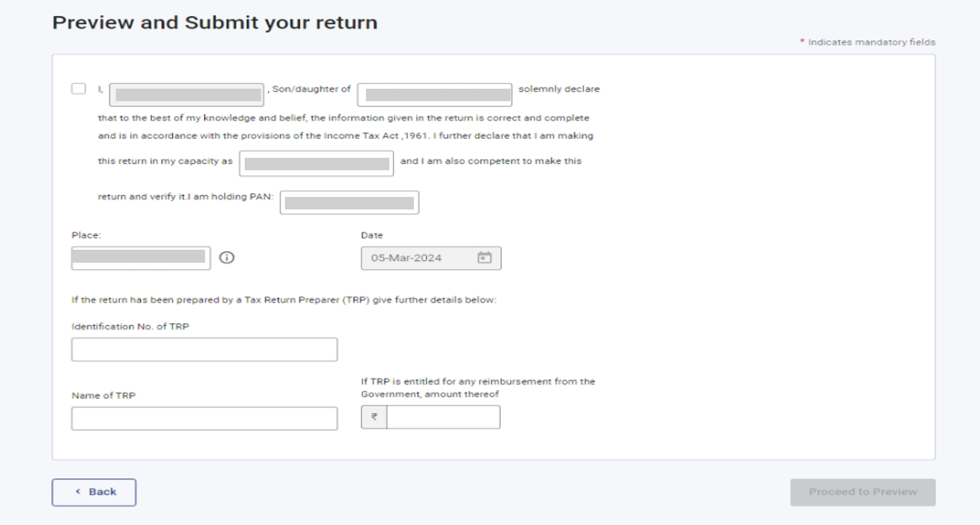980x525 pixels.
Task: Focus the Name of TRP input
Action: tap(204, 418)
